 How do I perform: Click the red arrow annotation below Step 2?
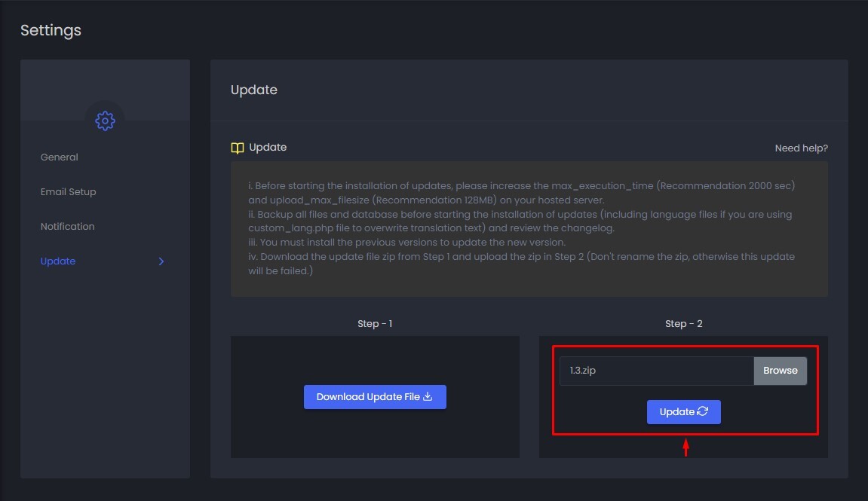point(686,448)
